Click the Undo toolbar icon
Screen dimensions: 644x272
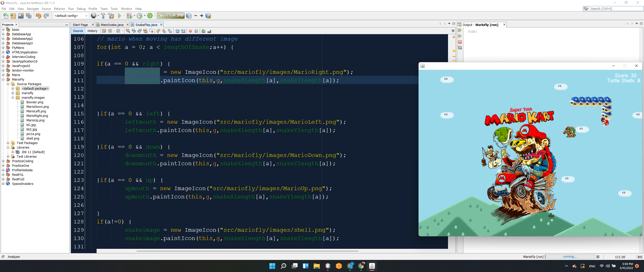click(38, 16)
